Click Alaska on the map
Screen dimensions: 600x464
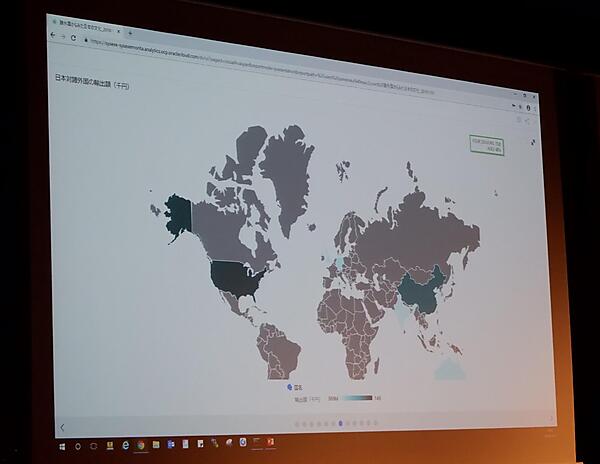tap(179, 215)
